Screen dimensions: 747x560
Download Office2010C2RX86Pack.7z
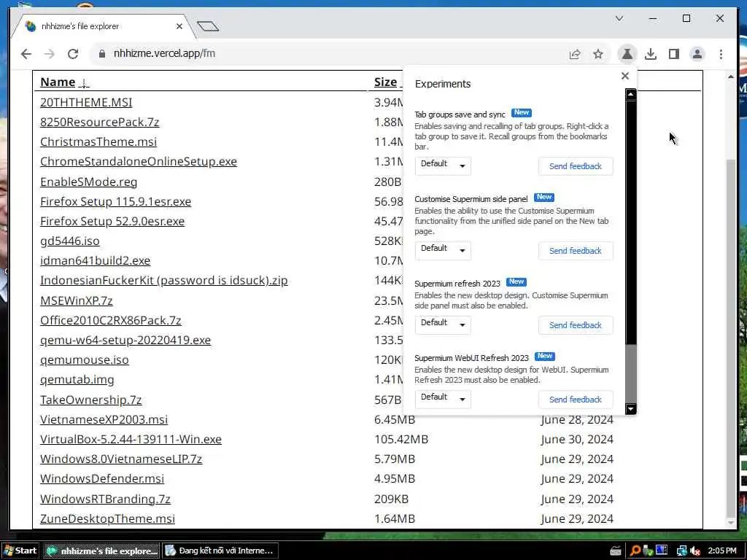click(x=111, y=320)
